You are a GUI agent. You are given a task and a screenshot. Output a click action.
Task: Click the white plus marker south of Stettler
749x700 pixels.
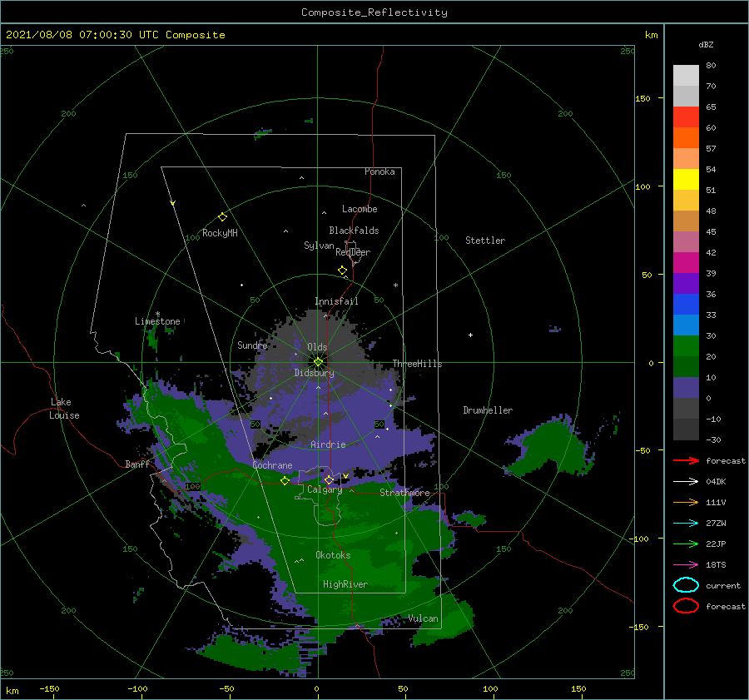(470, 335)
